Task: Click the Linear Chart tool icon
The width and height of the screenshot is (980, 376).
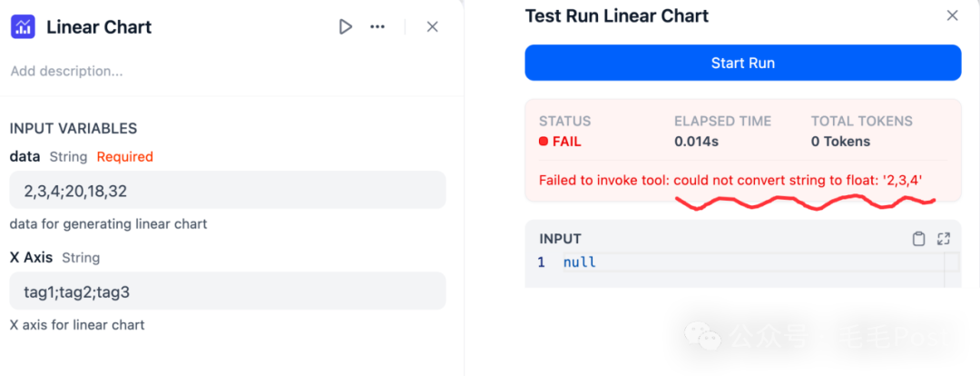Action: pyautogui.click(x=24, y=27)
